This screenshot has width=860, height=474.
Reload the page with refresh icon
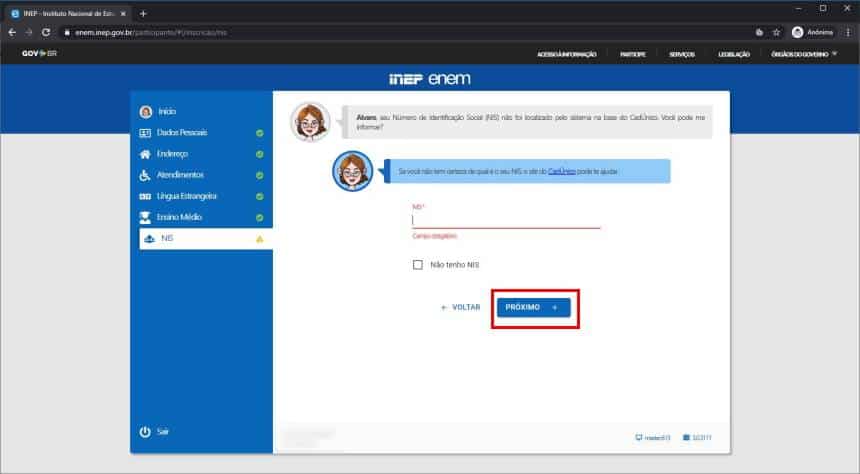(46, 32)
